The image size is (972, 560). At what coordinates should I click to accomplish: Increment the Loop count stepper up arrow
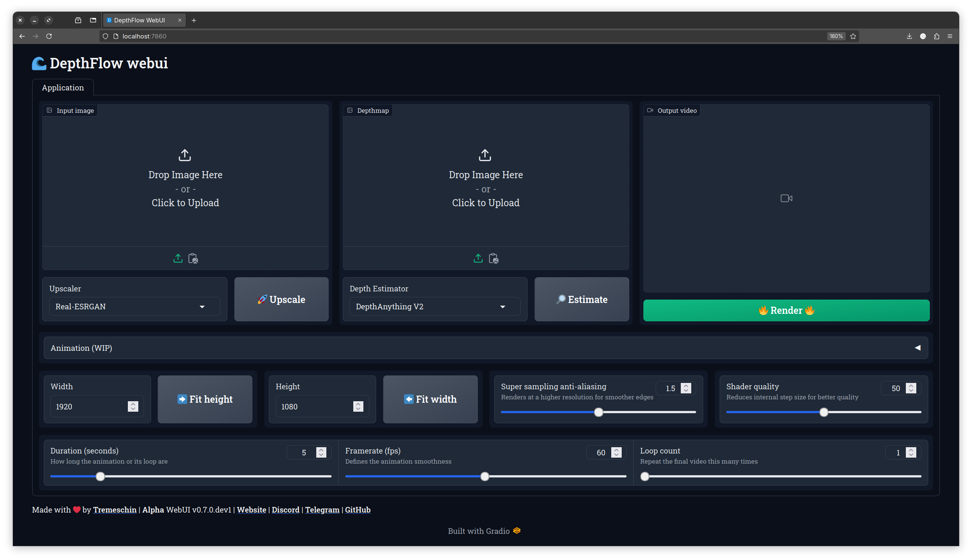tap(910, 450)
